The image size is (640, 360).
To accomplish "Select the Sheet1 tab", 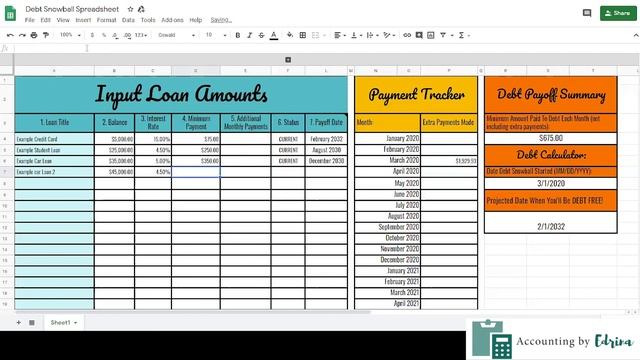I will [63, 322].
